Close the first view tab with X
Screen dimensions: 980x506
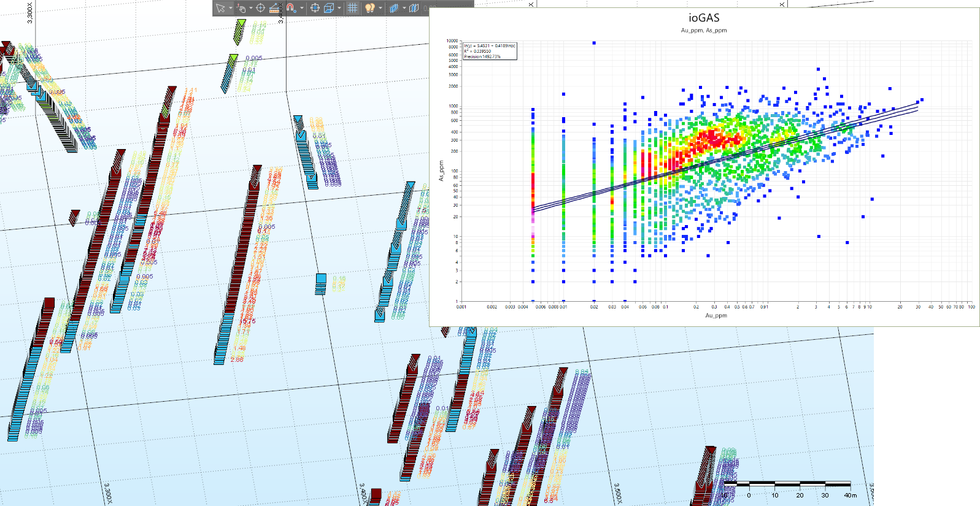pos(531,4)
